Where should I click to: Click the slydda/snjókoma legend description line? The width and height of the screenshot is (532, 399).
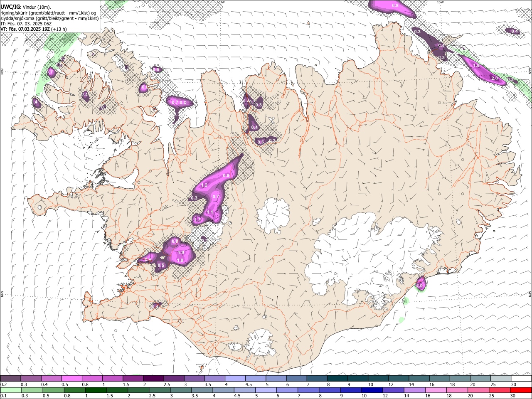[x=49, y=18]
